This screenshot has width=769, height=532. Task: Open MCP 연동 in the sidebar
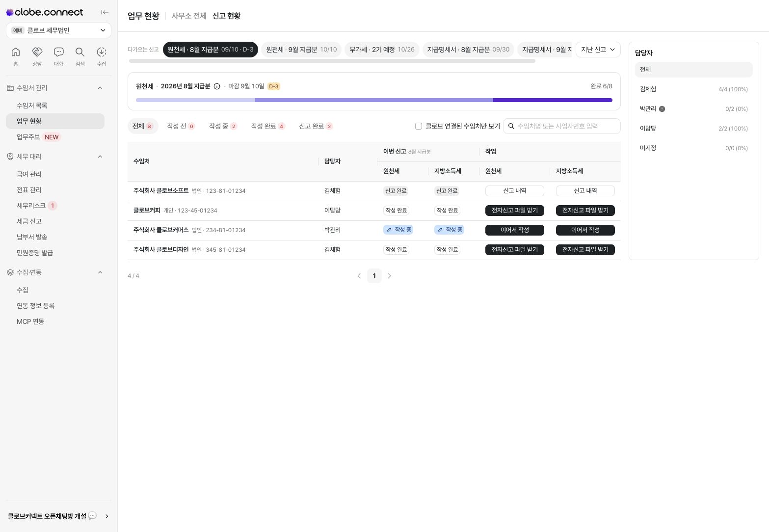(55, 321)
